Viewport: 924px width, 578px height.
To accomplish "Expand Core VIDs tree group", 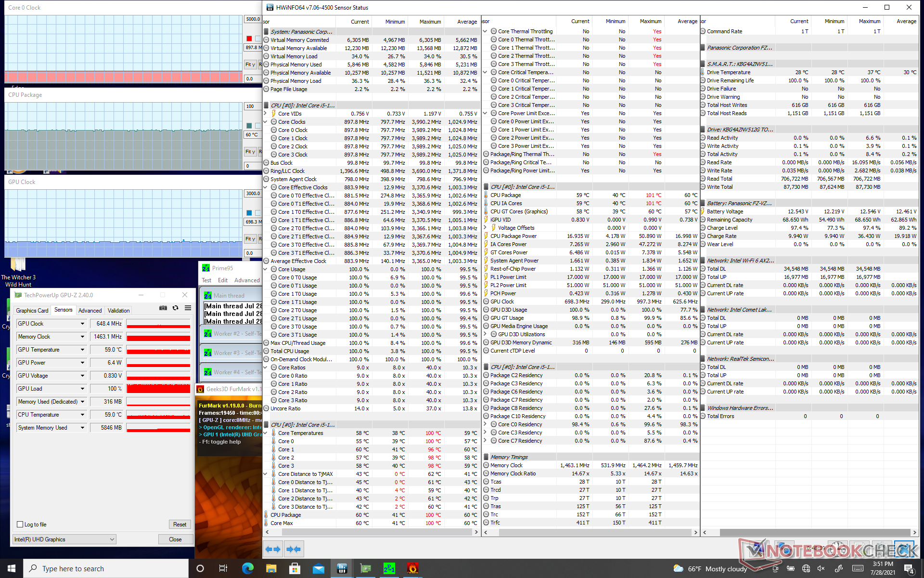I will click(x=265, y=114).
